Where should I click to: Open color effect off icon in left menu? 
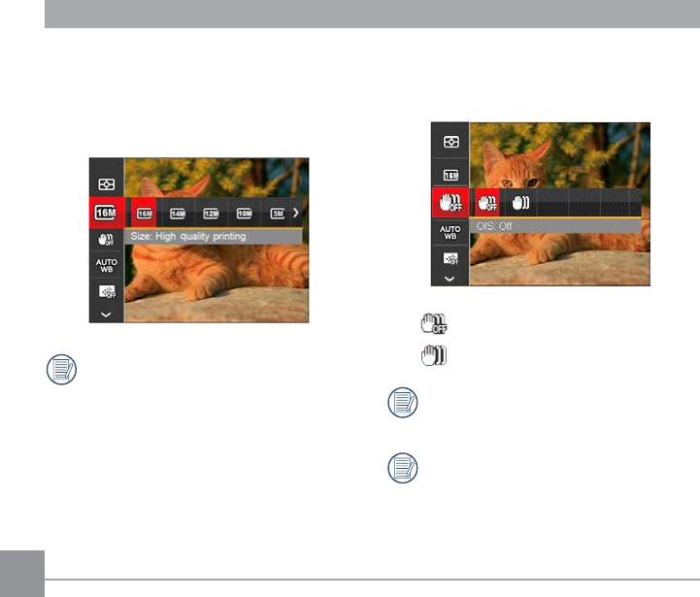click(x=107, y=292)
